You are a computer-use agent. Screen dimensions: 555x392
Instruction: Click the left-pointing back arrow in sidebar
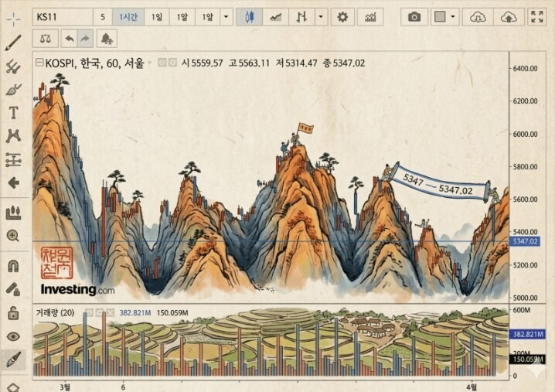coord(13,183)
